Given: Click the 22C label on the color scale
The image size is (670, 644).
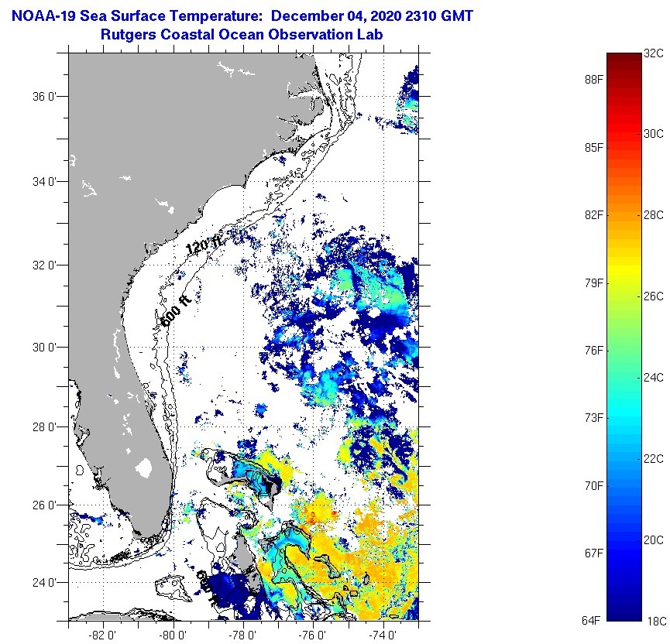Looking at the screenshot, I should [x=653, y=459].
